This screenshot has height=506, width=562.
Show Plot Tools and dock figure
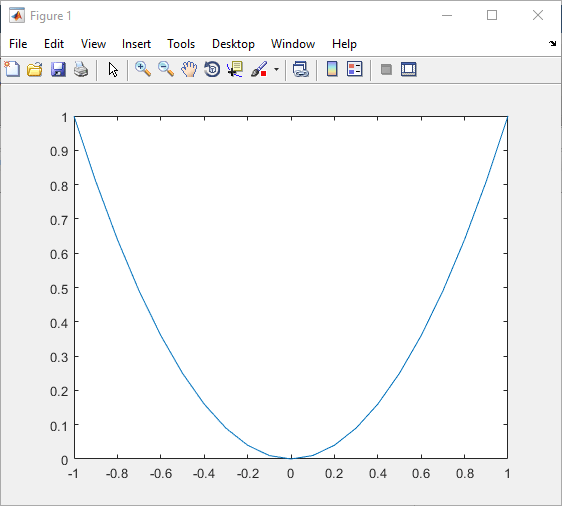pyautogui.click(x=409, y=69)
